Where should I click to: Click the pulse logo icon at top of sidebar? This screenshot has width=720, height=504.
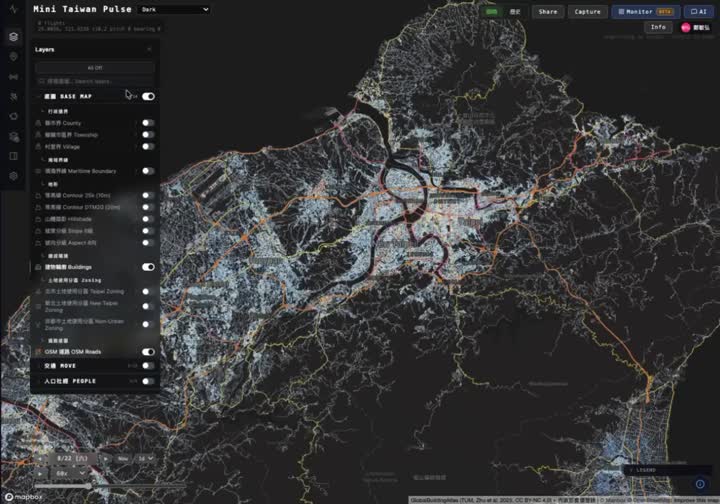[x=13, y=9]
